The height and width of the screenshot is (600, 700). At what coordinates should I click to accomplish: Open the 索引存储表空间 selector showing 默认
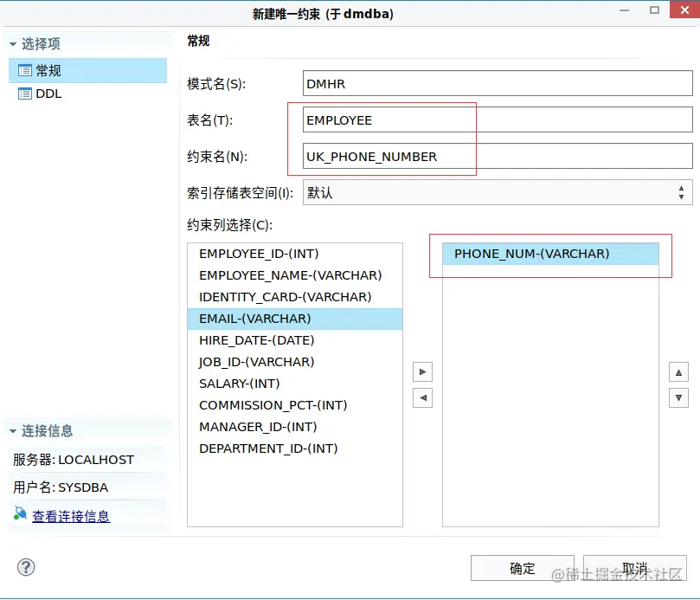pyautogui.click(x=682, y=192)
